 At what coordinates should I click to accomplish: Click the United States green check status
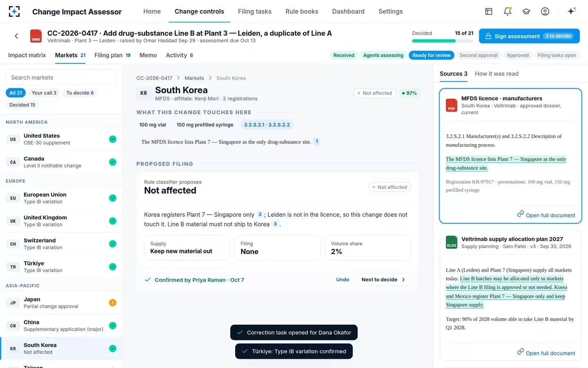pos(113,139)
